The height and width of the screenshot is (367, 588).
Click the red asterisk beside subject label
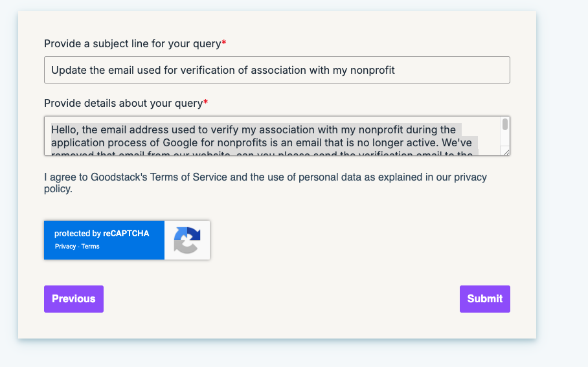pos(224,43)
